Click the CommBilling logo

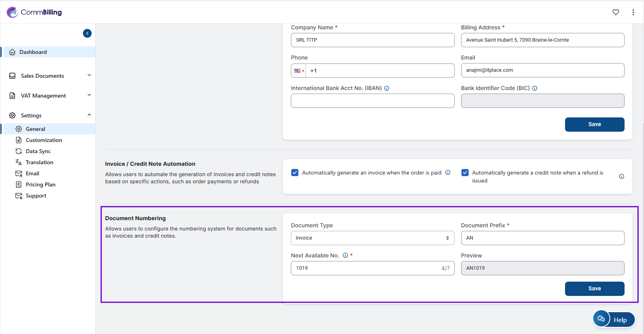(x=35, y=12)
